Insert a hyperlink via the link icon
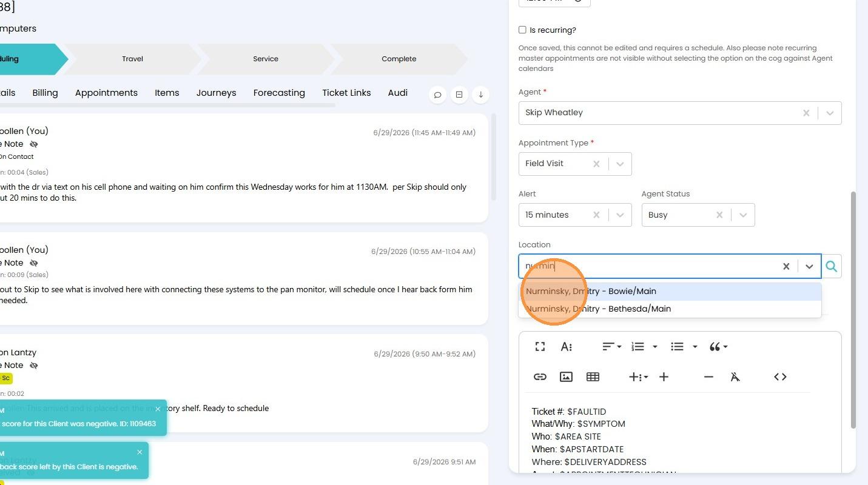 (540, 377)
